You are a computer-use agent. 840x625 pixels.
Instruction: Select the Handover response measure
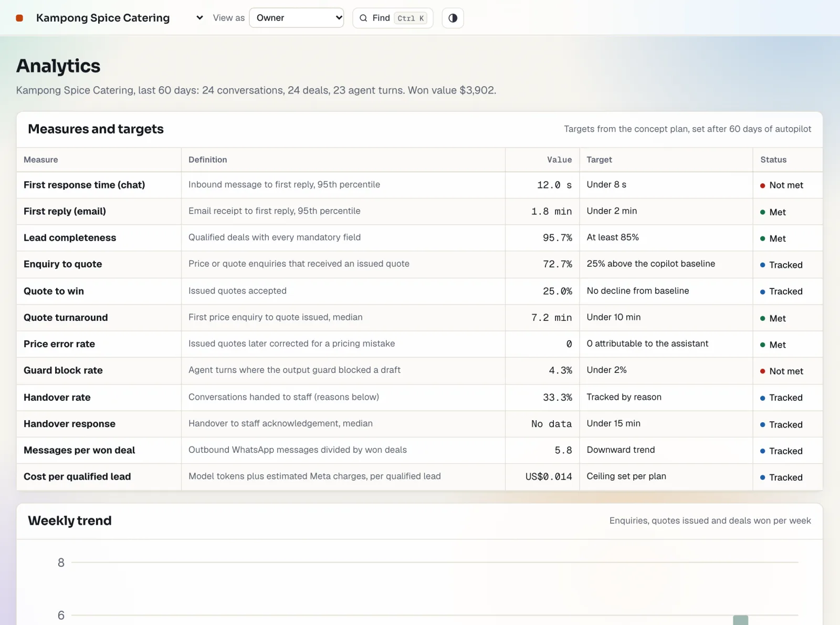pyautogui.click(x=69, y=424)
